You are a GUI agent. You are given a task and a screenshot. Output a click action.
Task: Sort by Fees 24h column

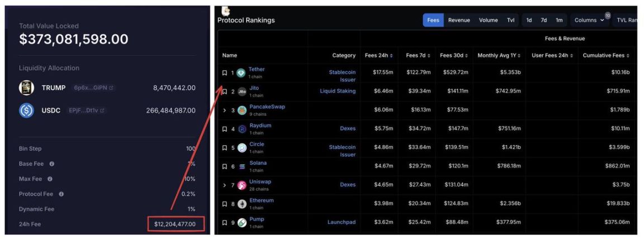click(378, 55)
